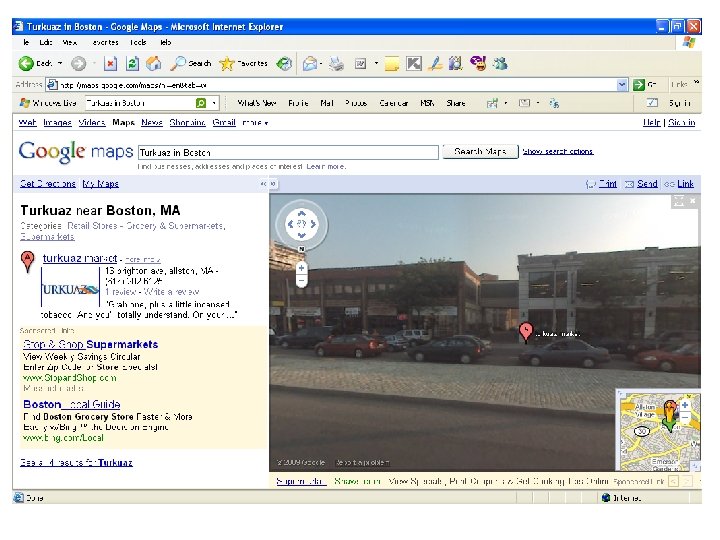Click the green Go arrow button
The height and width of the screenshot is (540, 720).
(639, 85)
